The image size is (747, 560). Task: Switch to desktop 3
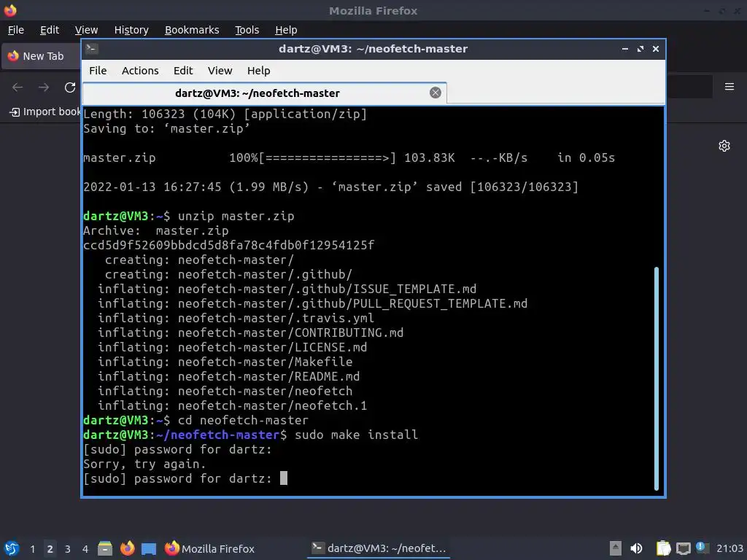click(67, 549)
